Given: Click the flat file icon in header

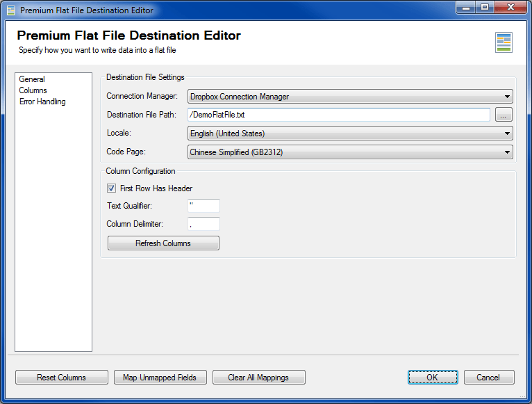Looking at the screenshot, I should tap(504, 42).
